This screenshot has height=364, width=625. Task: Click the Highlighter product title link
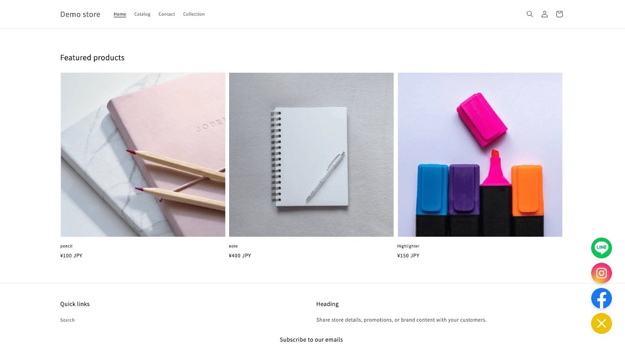tap(408, 246)
